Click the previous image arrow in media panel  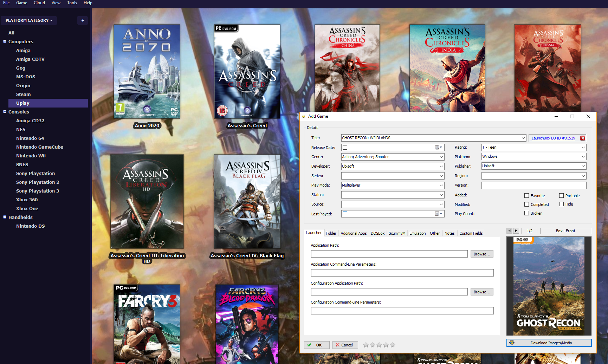[509, 231]
